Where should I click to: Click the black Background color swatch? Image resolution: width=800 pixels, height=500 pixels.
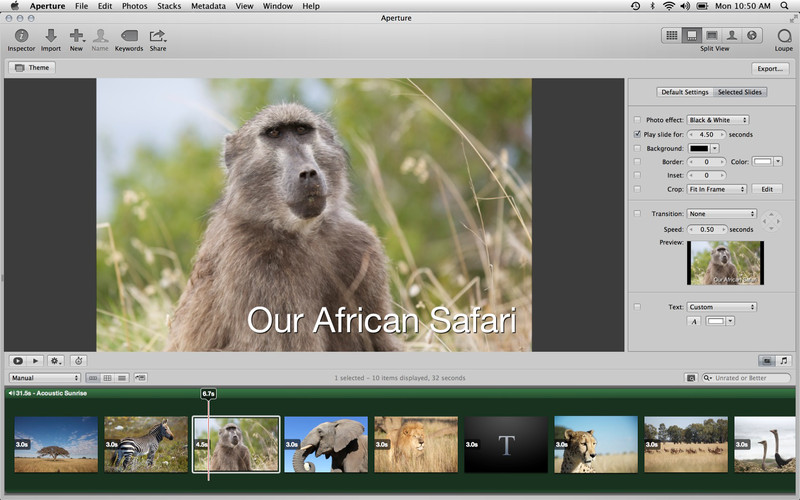[700, 148]
